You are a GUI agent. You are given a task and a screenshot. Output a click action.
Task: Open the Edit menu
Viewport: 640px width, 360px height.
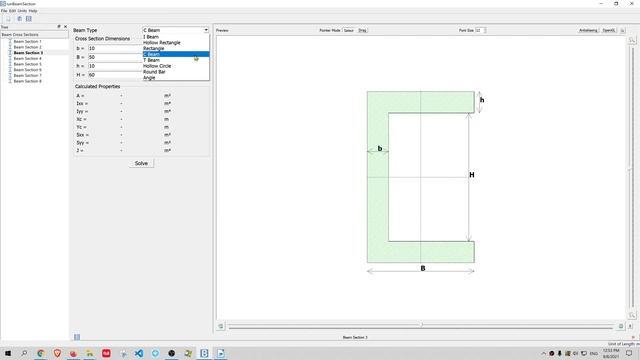[13, 11]
